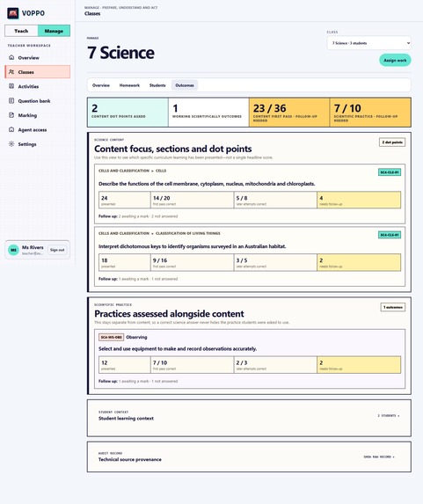Click the Settings gear icon in sidebar
The height and width of the screenshot is (504, 423).
coord(11,144)
